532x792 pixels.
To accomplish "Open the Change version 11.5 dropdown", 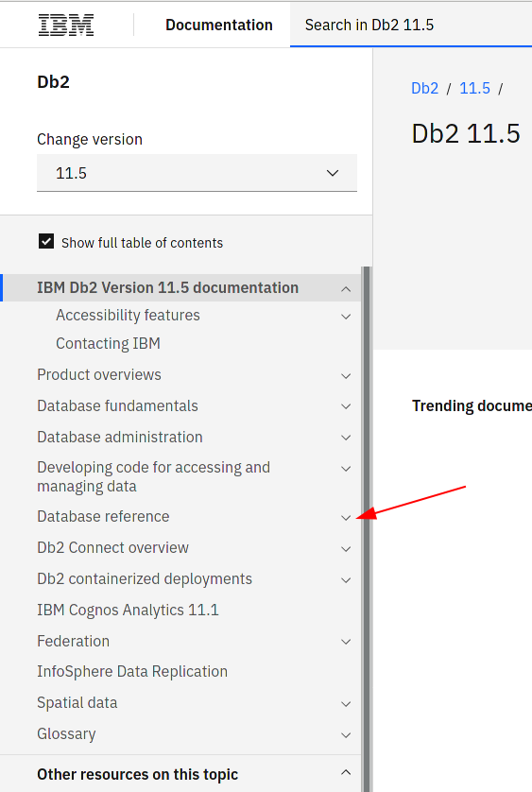I will click(197, 173).
